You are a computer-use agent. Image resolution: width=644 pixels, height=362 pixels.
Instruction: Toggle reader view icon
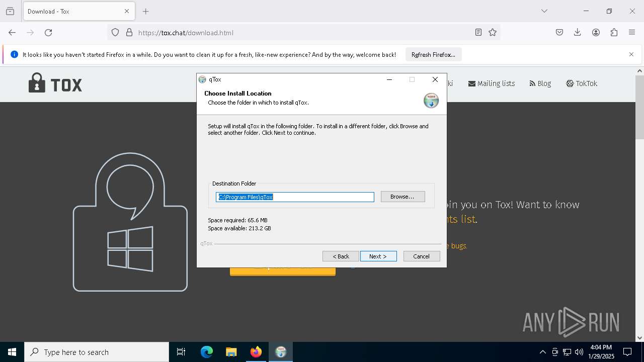pyautogui.click(x=478, y=33)
